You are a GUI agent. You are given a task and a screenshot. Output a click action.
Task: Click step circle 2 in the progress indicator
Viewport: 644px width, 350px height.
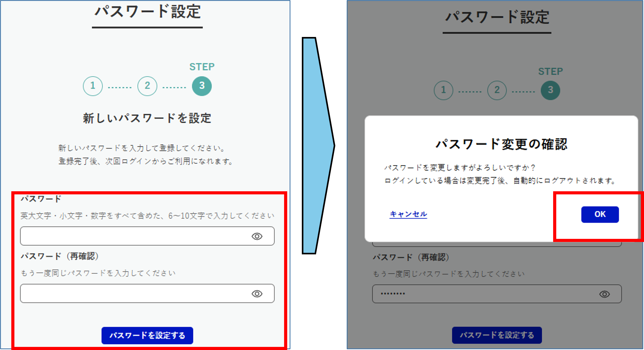pos(147,86)
